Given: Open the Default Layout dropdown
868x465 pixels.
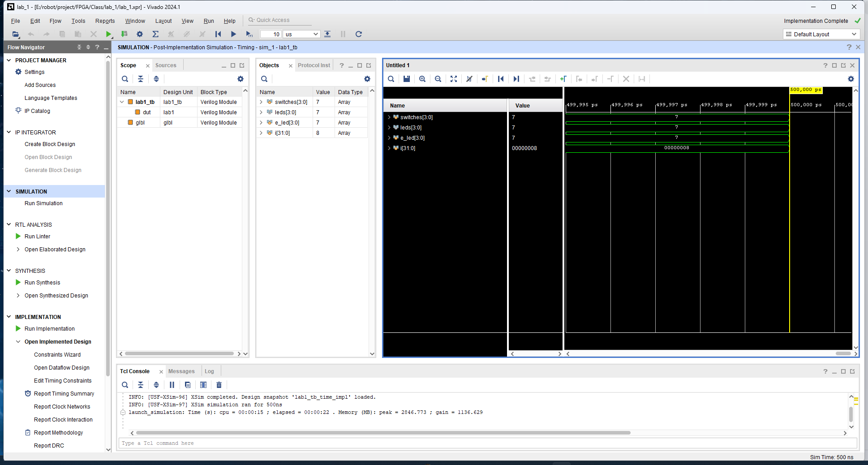Looking at the screenshot, I should pyautogui.click(x=821, y=34).
